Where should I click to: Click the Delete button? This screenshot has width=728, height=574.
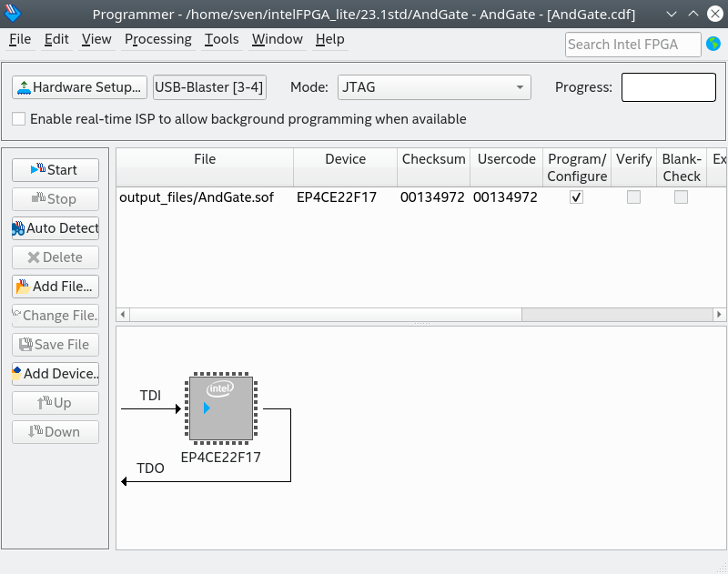[x=56, y=257]
